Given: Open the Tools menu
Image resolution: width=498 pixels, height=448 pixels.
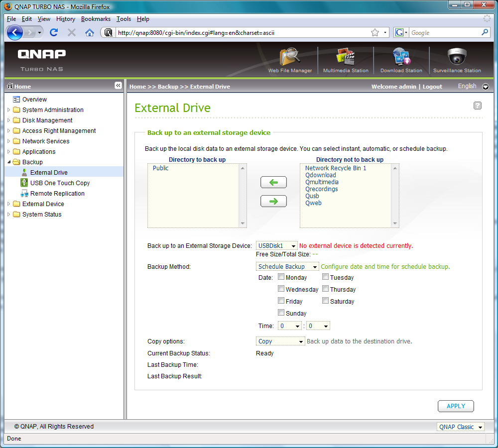Looking at the screenshot, I should coord(124,19).
